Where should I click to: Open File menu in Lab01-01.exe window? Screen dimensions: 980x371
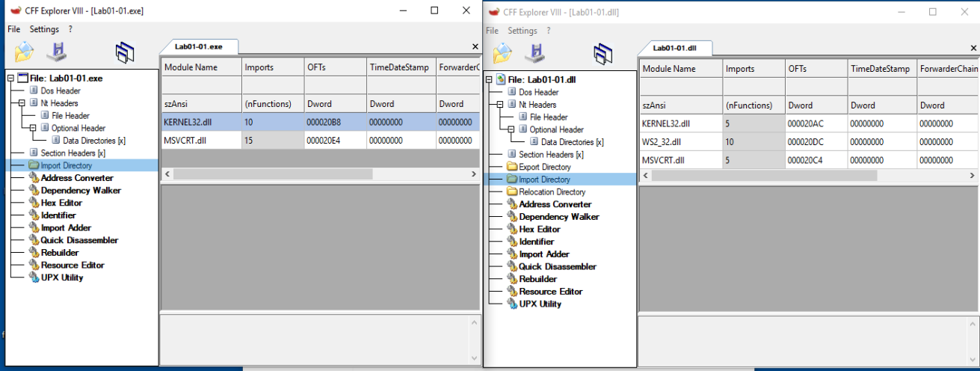(x=13, y=29)
